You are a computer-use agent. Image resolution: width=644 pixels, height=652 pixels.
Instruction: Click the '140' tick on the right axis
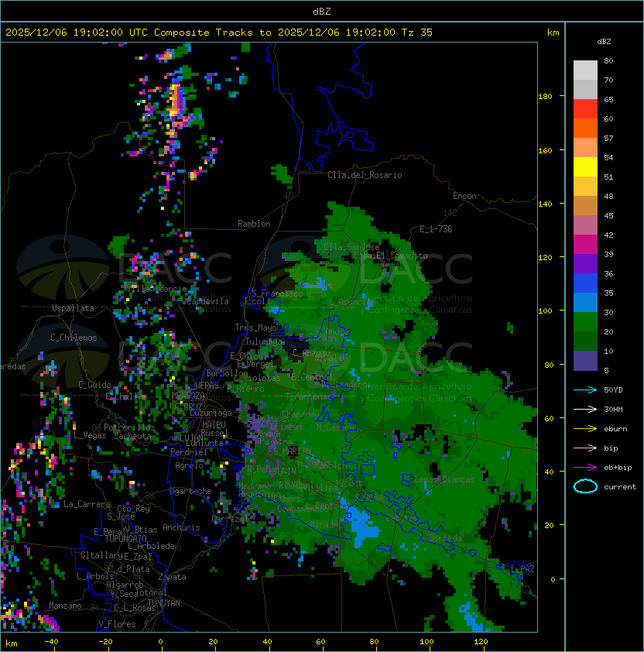pyautogui.click(x=545, y=204)
